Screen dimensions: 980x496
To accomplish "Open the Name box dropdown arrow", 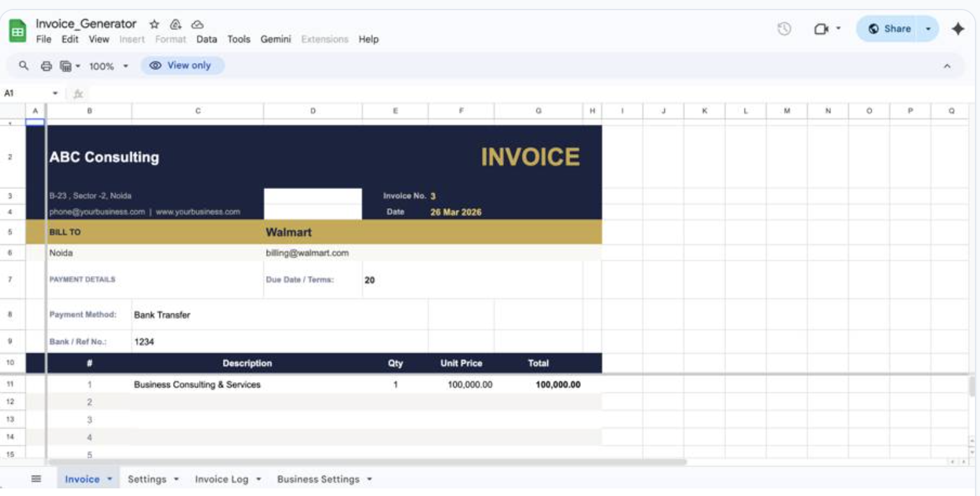I will tap(55, 93).
